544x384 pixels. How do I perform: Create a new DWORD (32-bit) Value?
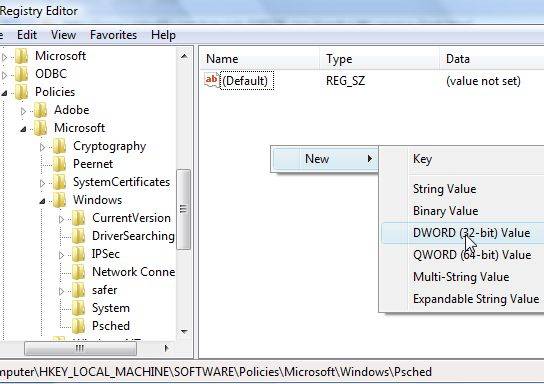462,233
